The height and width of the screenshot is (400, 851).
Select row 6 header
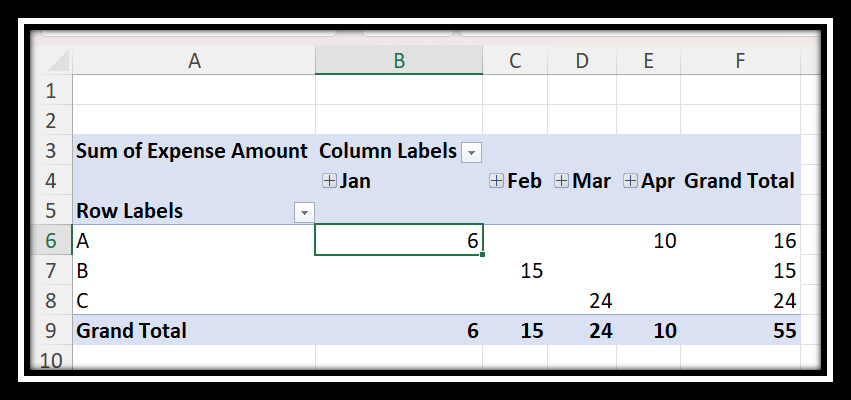51,240
